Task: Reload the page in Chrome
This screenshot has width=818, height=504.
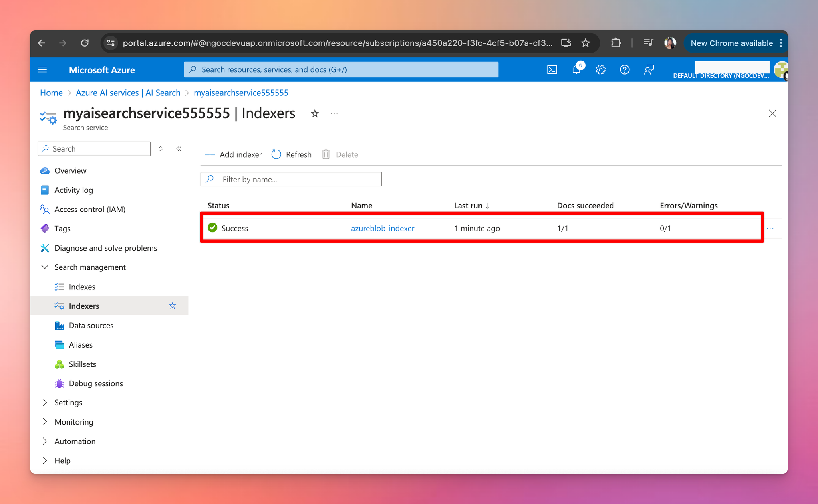Action: click(x=85, y=43)
